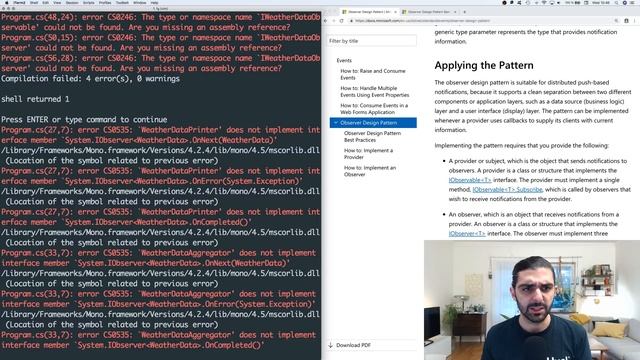The height and width of the screenshot is (360, 640).
Task: Close the second Observer Design Pattern tab
Action: [x=455, y=12]
